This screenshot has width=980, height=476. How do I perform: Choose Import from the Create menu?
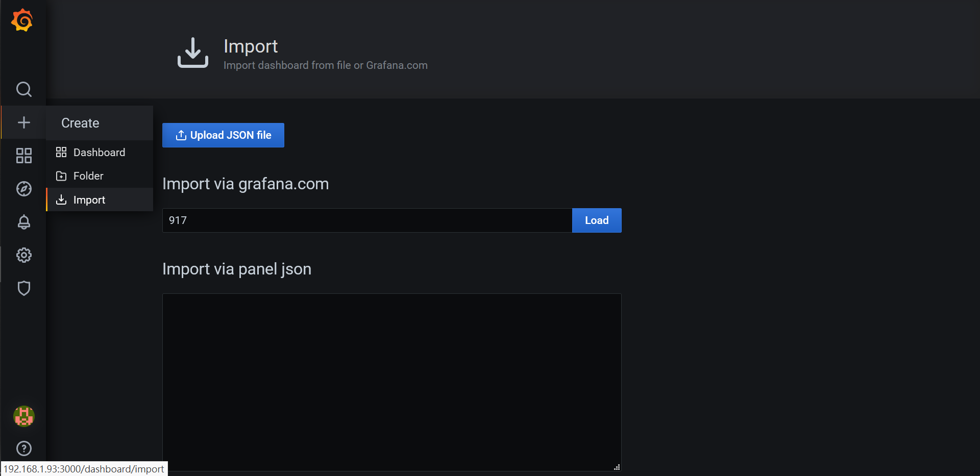[x=100, y=199]
